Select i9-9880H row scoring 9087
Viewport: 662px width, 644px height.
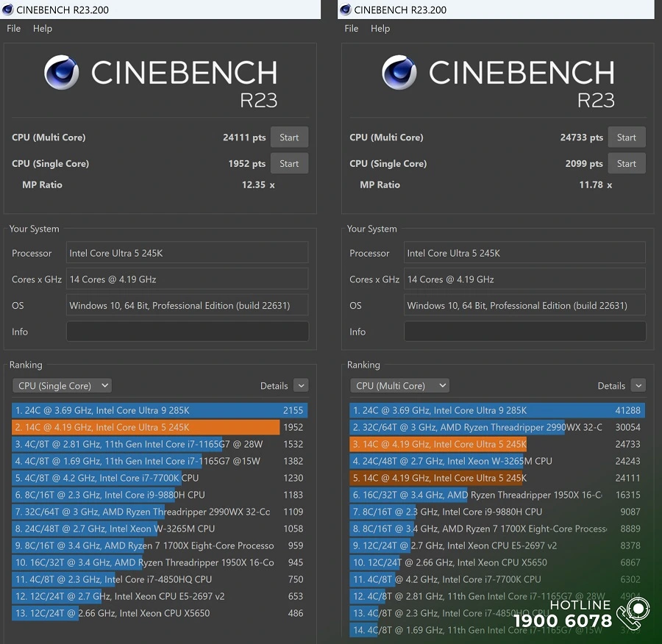pos(497,512)
